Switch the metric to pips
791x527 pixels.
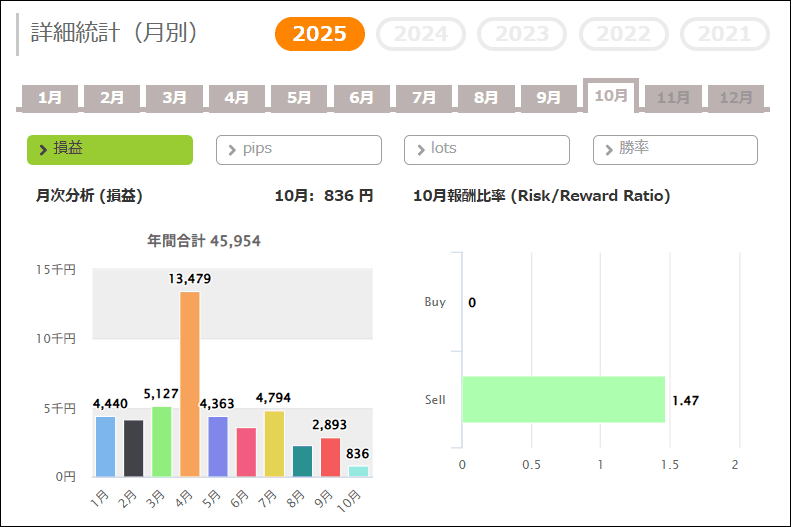pos(299,150)
